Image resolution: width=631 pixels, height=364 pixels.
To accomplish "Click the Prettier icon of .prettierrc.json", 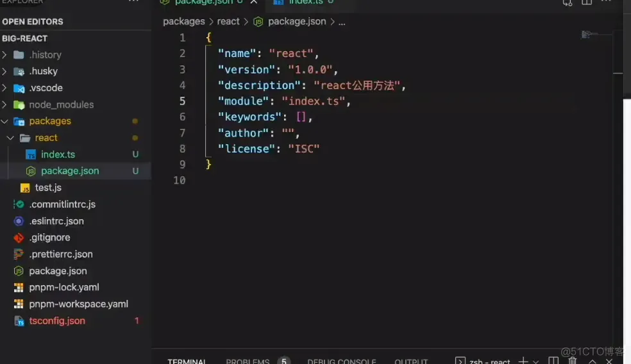I will click(19, 254).
